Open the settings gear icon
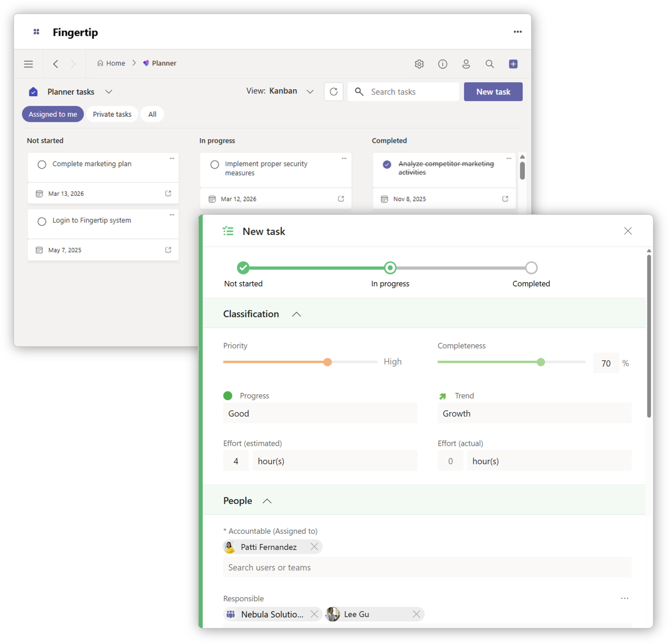The width and height of the screenshot is (669, 644). click(419, 64)
